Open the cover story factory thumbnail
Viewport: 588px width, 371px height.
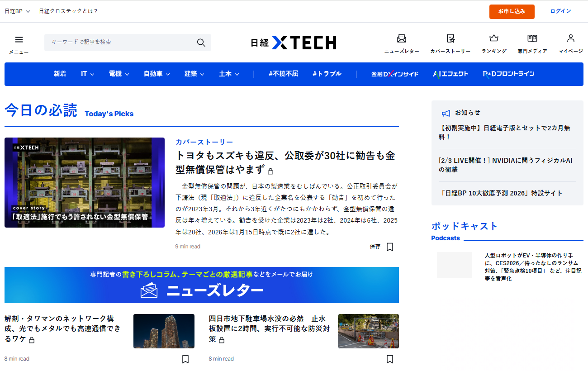[85, 182]
